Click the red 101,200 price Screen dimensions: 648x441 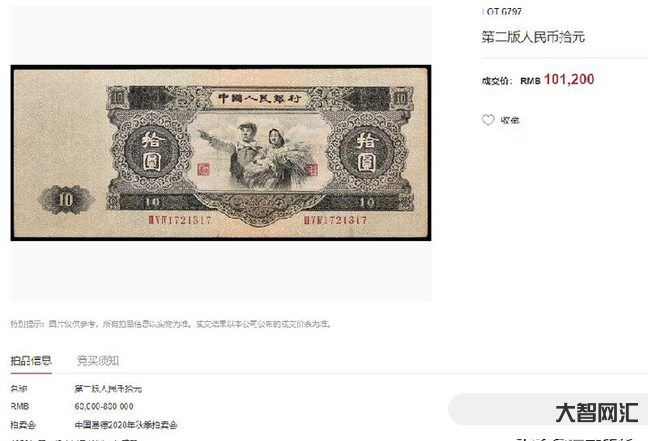point(569,79)
